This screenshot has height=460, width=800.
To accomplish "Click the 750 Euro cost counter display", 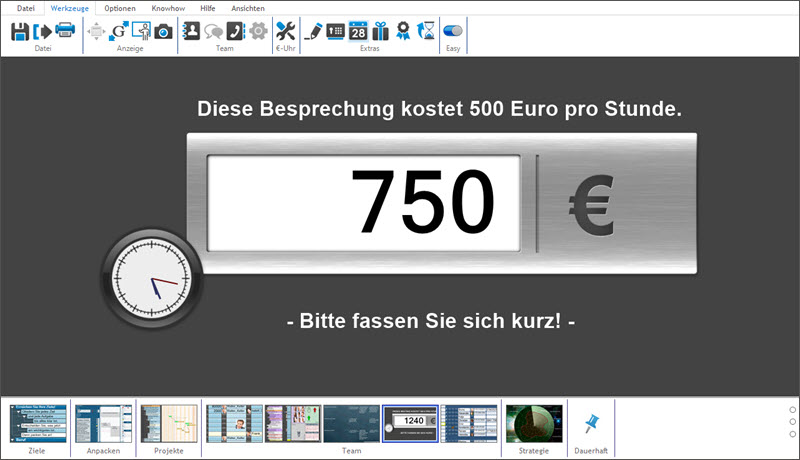I will [x=363, y=204].
